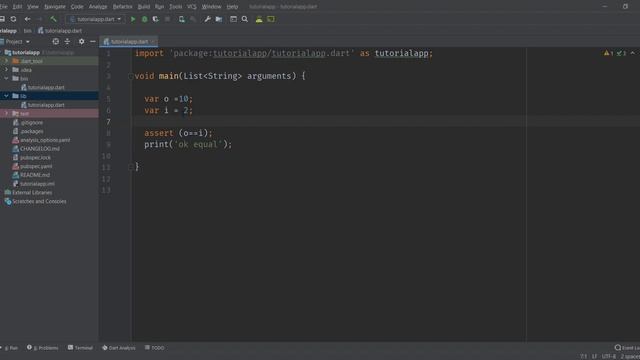The width and height of the screenshot is (640, 360).
Task: Click the grey stop icon in the toolbar
Action: pyautogui.click(x=167, y=19)
